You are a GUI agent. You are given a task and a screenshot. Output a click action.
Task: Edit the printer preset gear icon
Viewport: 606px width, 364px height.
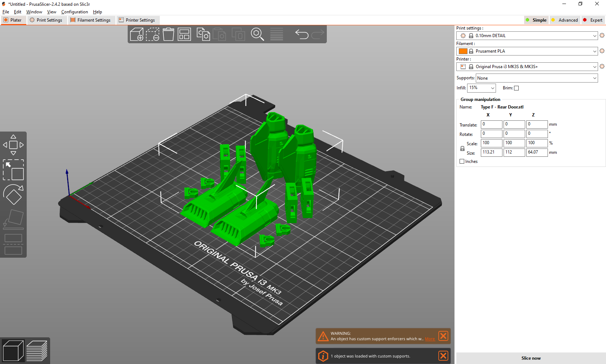point(602,66)
